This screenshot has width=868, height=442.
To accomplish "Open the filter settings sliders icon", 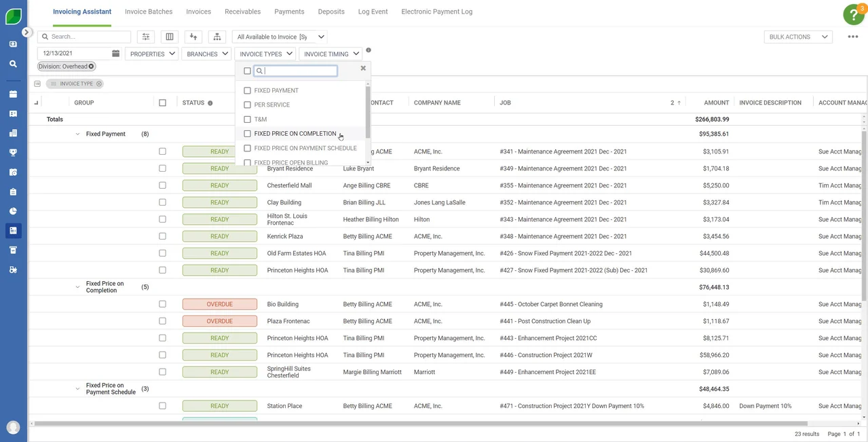I will [145, 36].
